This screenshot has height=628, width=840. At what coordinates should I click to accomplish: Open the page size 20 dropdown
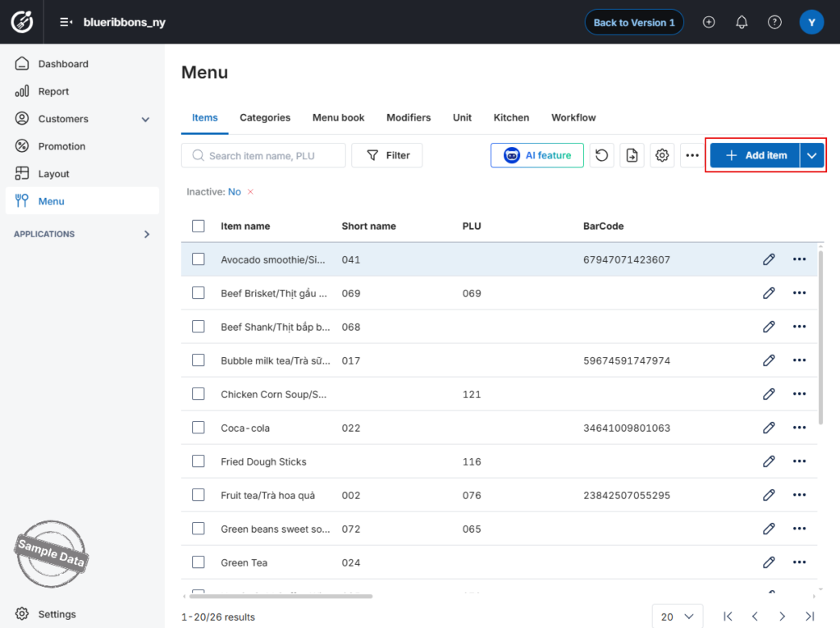(677, 617)
